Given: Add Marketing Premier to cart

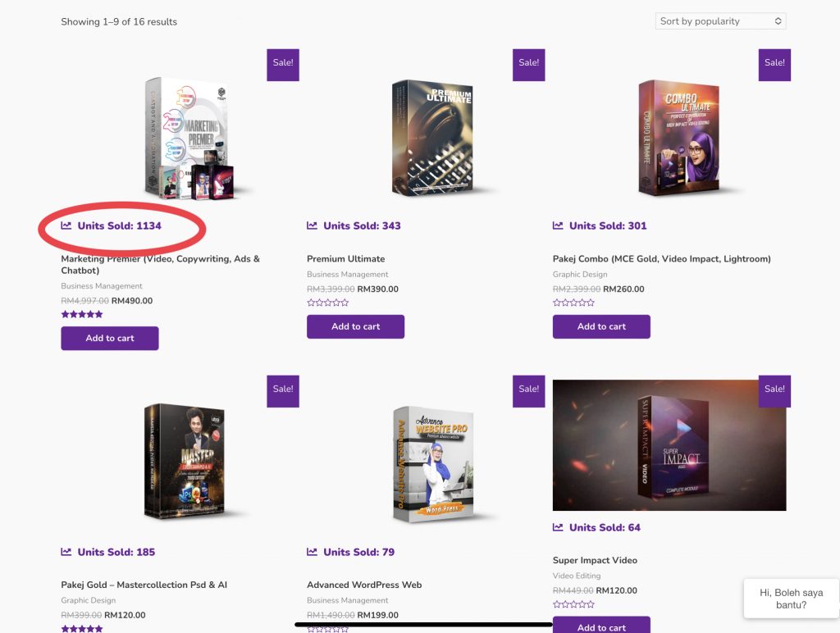Looking at the screenshot, I should 110,338.
